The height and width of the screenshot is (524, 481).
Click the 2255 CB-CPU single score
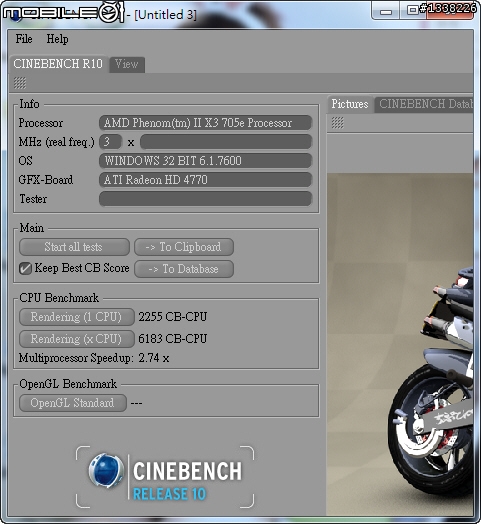click(x=173, y=317)
